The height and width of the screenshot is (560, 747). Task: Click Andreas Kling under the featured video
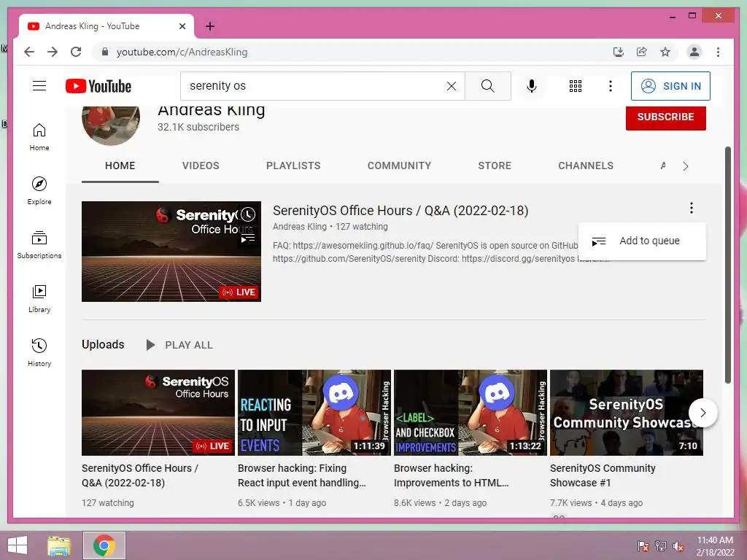300,227
